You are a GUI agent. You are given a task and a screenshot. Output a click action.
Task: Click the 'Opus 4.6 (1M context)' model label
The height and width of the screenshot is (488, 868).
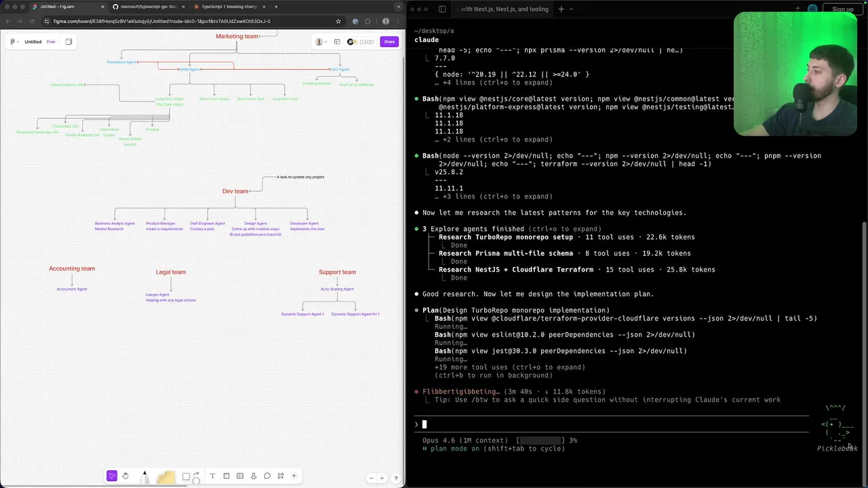point(464,441)
